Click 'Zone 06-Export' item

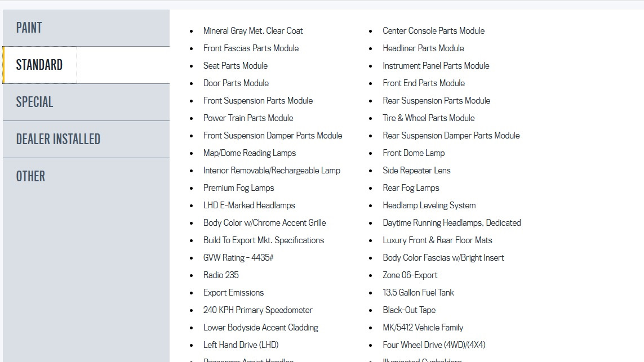410,275
